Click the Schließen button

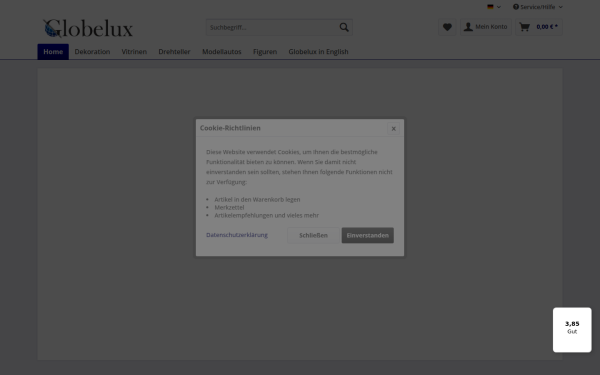[x=313, y=235]
